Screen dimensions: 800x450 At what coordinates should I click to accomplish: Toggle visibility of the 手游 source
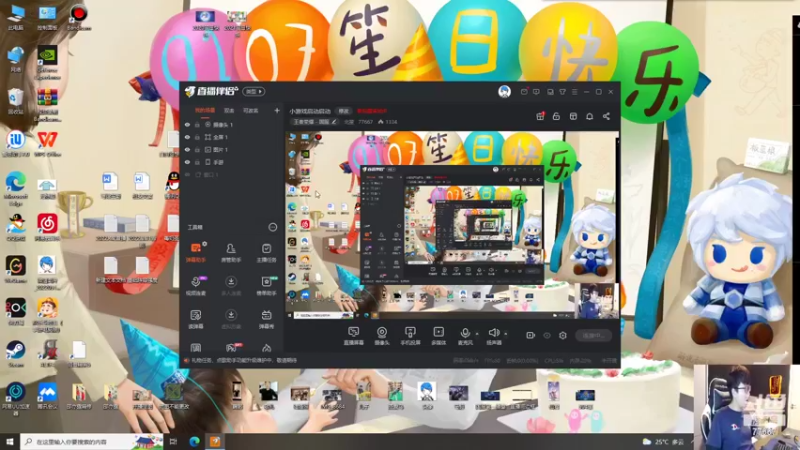pyautogui.click(x=187, y=162)
